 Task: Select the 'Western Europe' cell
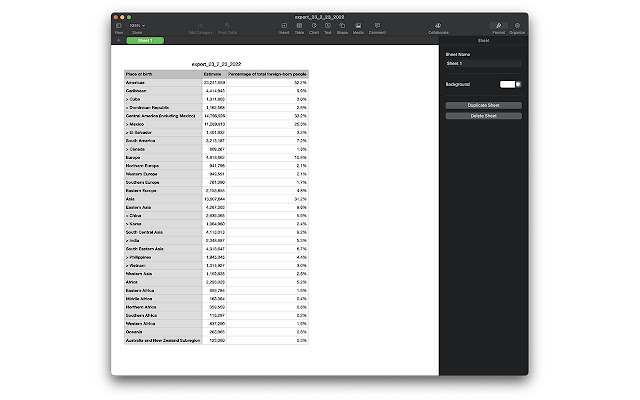tap(163, 174)
